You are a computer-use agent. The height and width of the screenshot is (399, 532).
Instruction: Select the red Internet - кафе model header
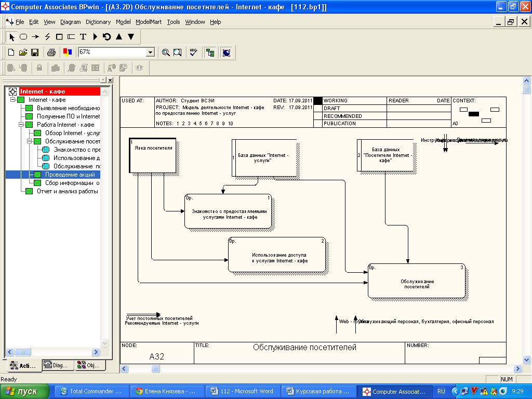[x=60, y=91]
